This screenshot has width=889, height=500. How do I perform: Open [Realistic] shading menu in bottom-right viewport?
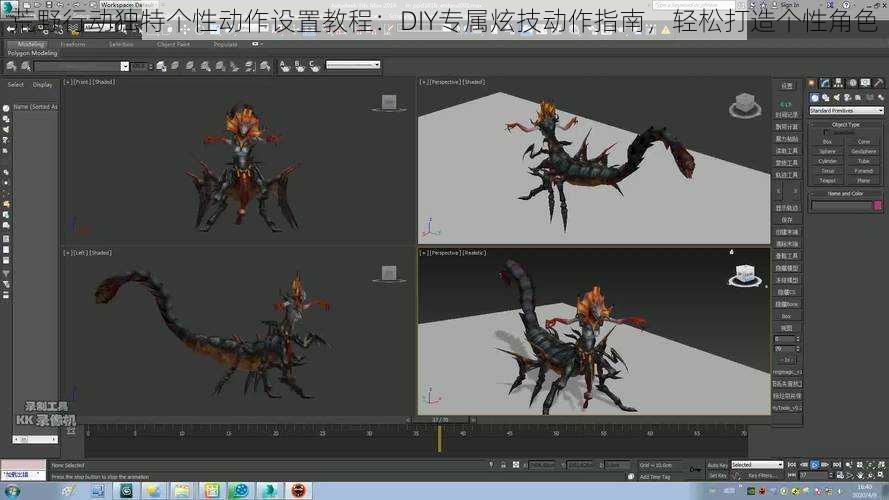tap(473, 253)
